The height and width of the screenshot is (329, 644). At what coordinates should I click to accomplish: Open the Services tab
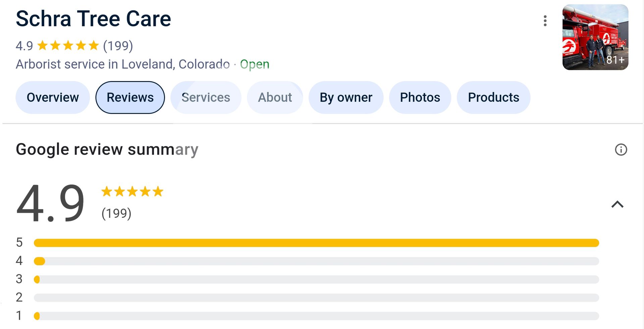point(206,97)
